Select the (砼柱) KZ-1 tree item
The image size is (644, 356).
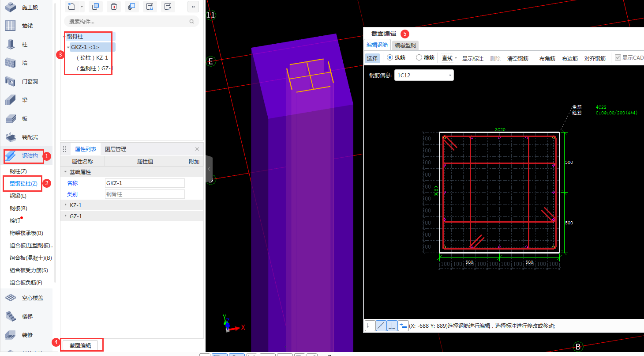tap(92, 58)
